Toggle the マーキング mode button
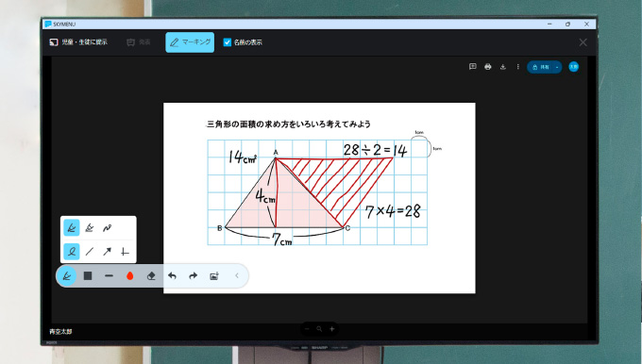The image size is (642, 364). (x=190, y=42)
